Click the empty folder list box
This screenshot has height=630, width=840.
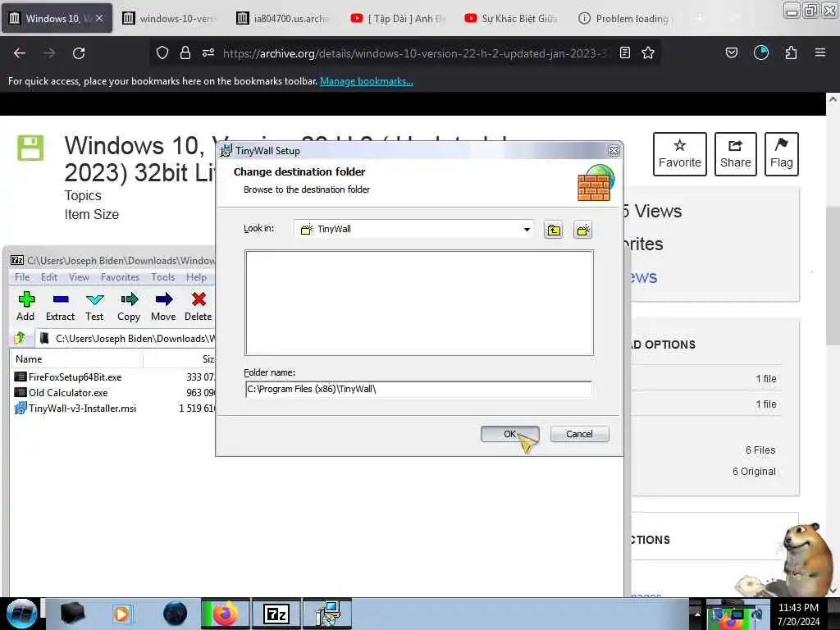pos(419,303)
